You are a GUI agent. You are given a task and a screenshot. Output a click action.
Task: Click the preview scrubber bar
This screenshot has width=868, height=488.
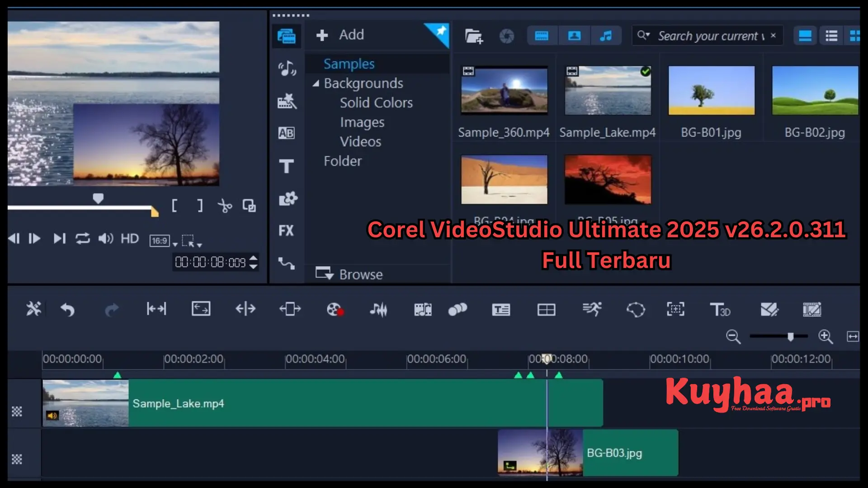[80, 207]
